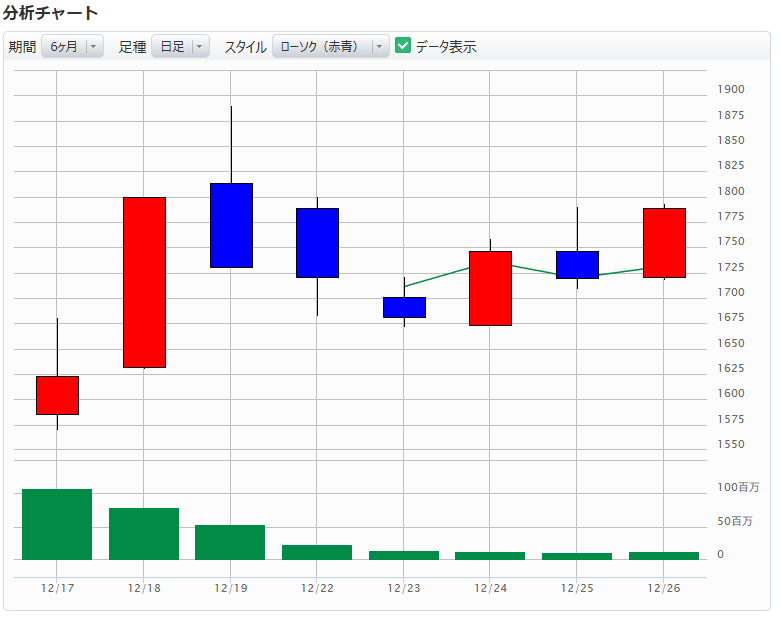Open the 足種 dropdown showing 日足

coord(180,47)
